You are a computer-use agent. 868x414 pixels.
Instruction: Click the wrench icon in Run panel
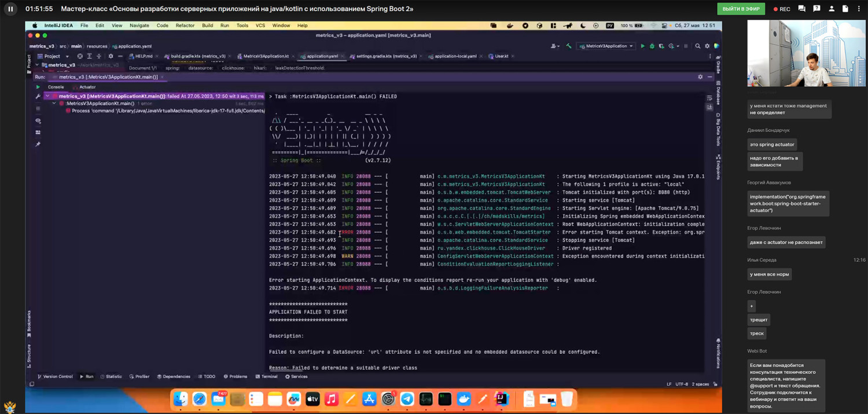(x=38, y=96)
